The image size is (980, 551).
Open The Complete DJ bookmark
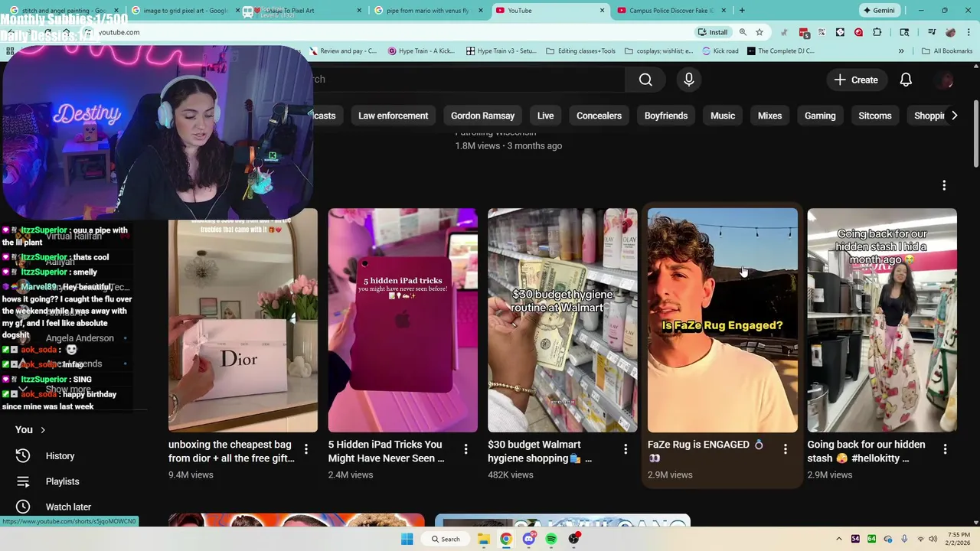point(781,51)
